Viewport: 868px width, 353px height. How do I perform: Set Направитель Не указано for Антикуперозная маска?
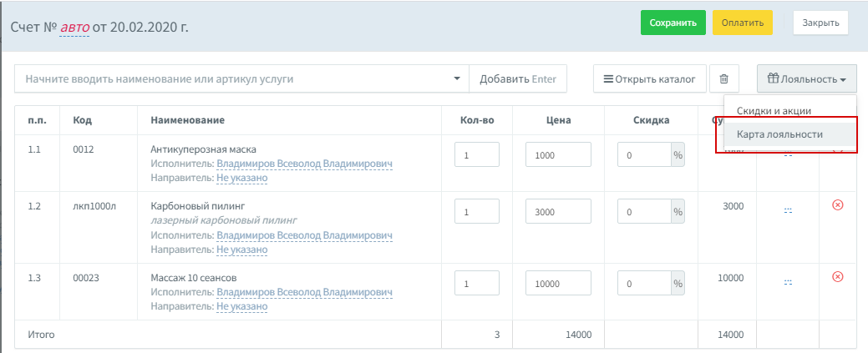[x=242, y=178]
